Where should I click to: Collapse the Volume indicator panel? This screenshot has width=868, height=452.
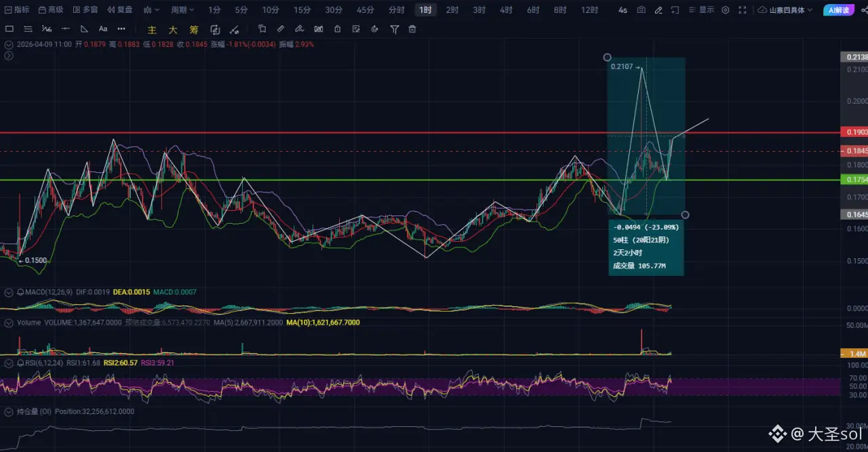[9, 323]
